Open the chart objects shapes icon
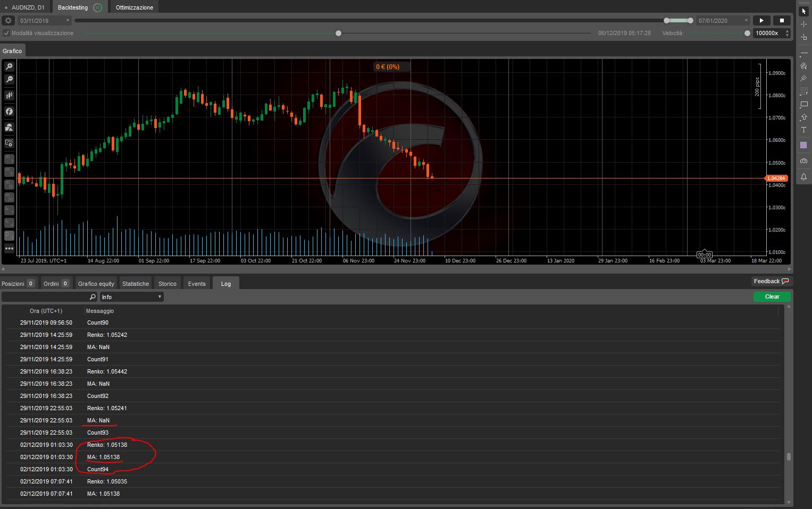The image size is (812, 509). coord(9,128)
